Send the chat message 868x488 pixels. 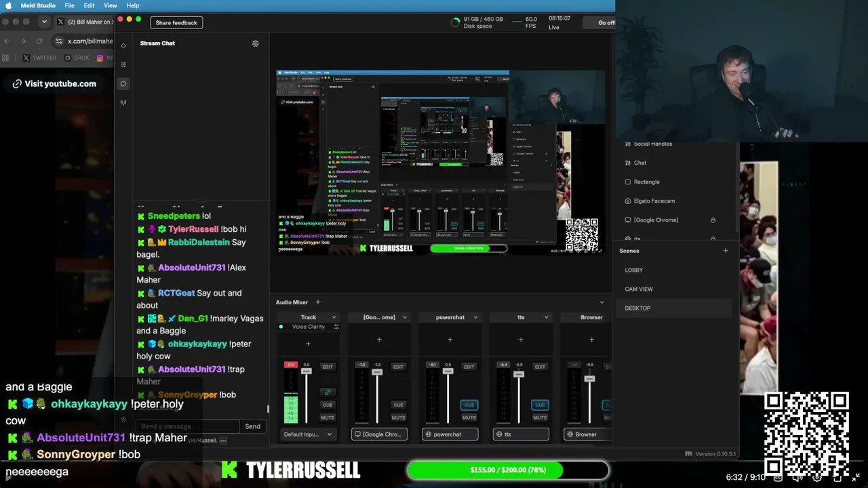point(252,426)
